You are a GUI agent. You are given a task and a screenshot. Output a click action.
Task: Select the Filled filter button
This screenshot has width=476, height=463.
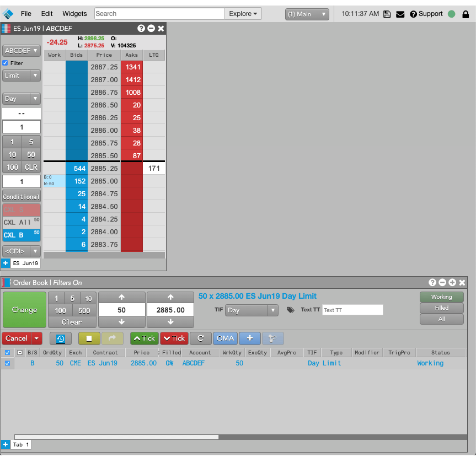click(441, 308)
